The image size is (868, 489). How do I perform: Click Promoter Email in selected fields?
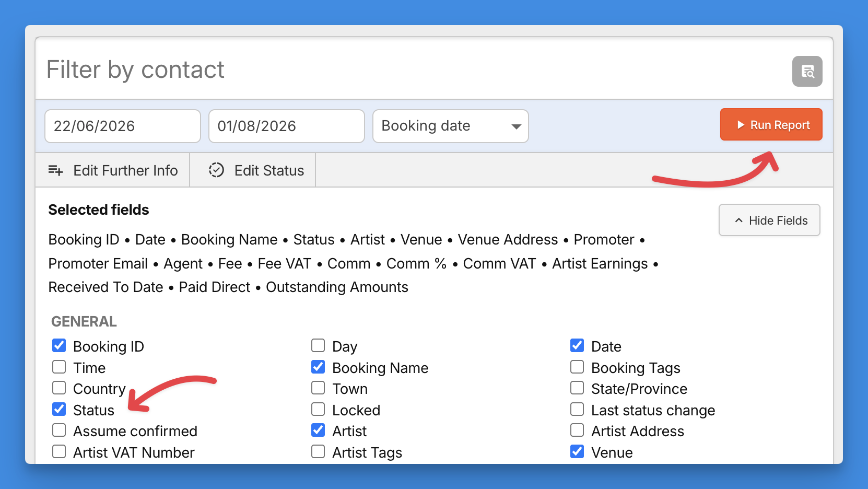(x=98, y=264)
